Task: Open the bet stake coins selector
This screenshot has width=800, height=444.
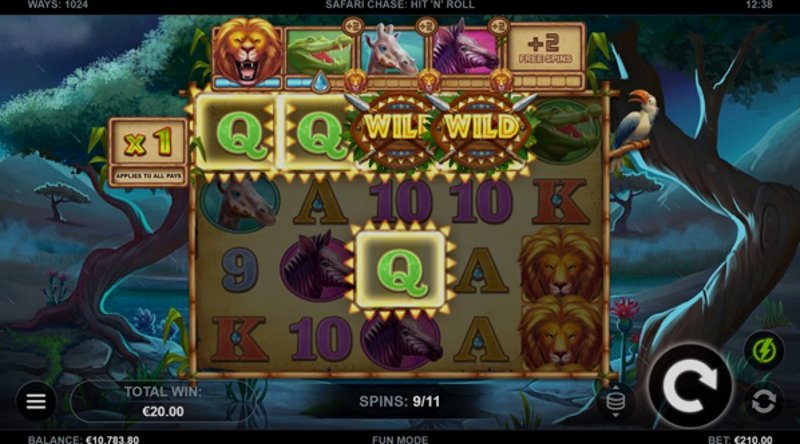Action: 615,401
